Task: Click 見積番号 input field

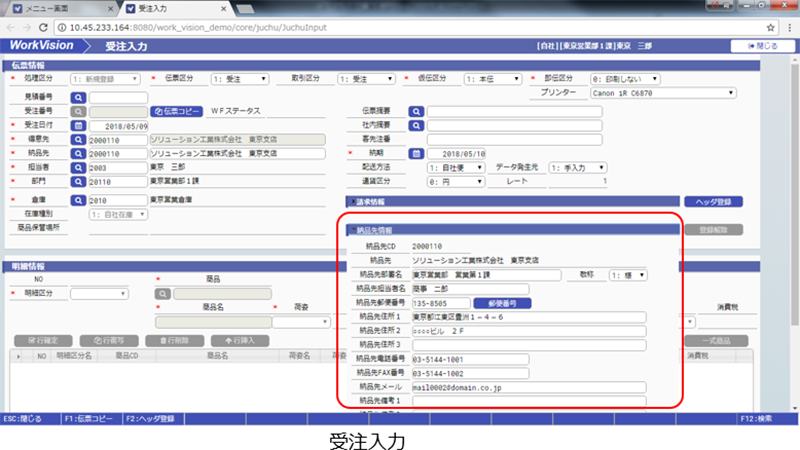Action: (x=118, y=97)
